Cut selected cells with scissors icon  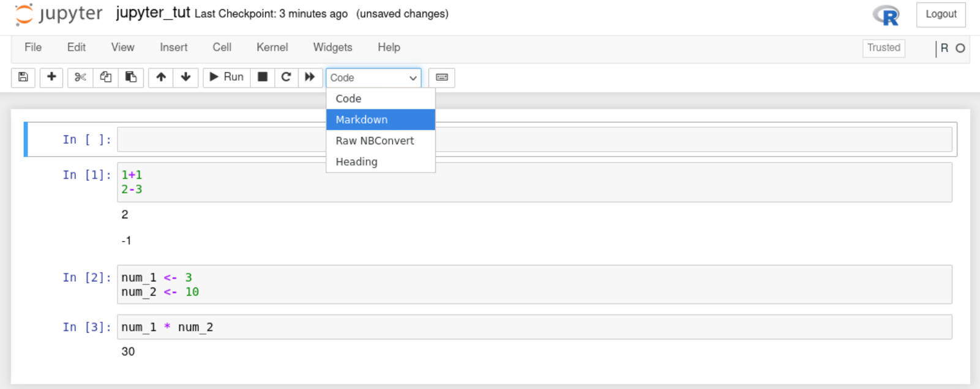[x=80, y=77]
